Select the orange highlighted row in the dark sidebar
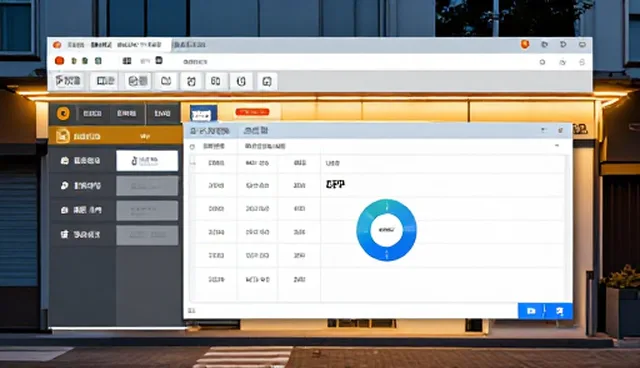The image size is (640, 368). (x=116, y=136)
